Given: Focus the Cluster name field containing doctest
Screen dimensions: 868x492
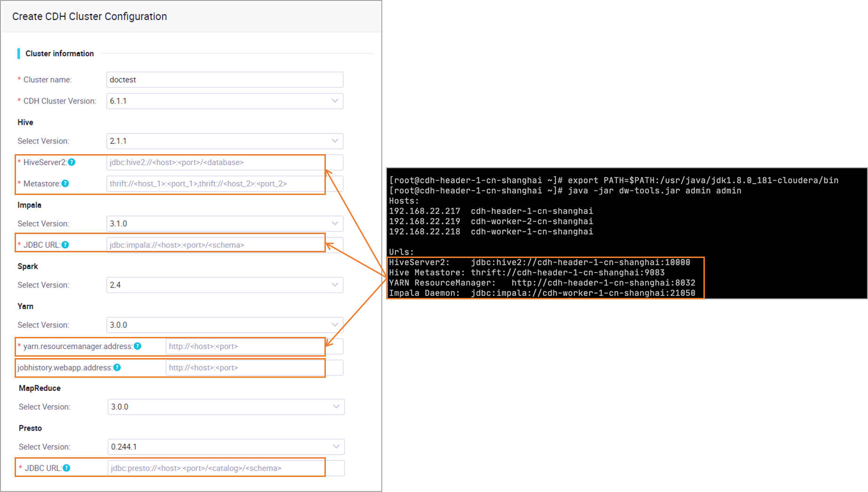Looking at the screenshot, I should [x=225, y=80].
